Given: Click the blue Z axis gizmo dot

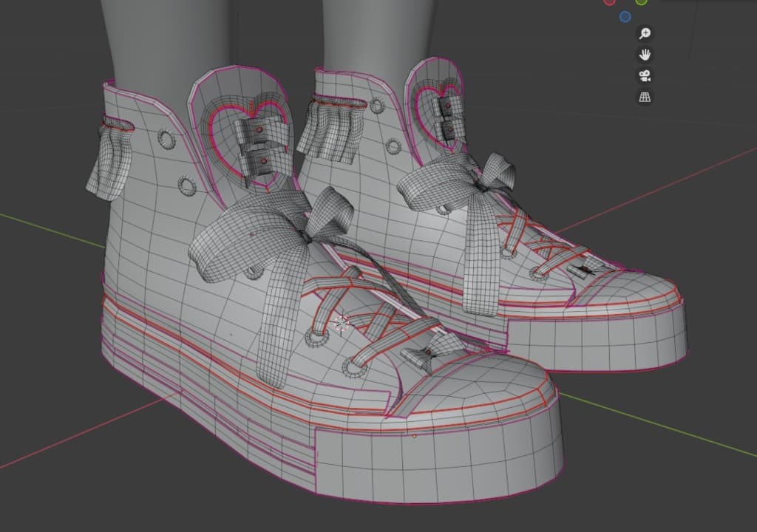Looking at the screenshot, I should tap(625, 16).
